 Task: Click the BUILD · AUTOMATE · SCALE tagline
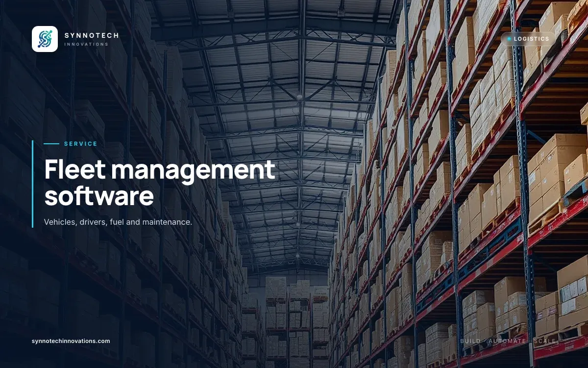508,341
